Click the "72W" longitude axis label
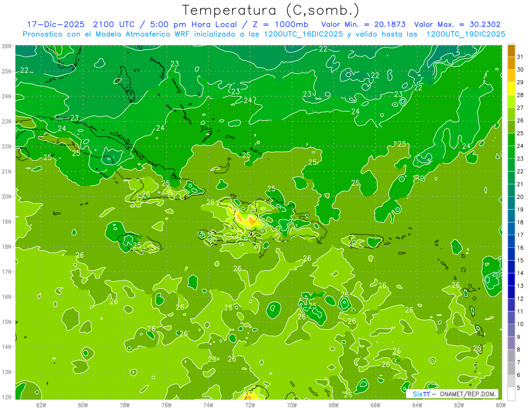This screenshot has width=532, height=411. coord(250,405)
